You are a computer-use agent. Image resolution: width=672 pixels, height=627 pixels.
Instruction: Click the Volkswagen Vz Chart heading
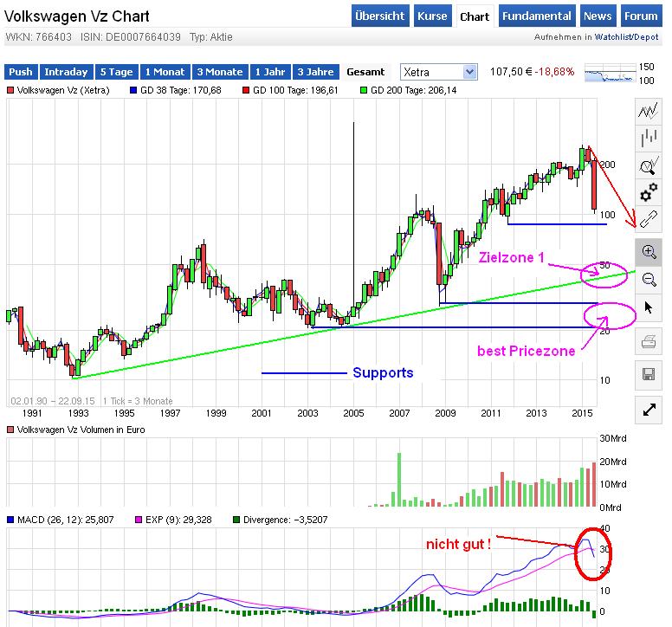coord(77,16)
